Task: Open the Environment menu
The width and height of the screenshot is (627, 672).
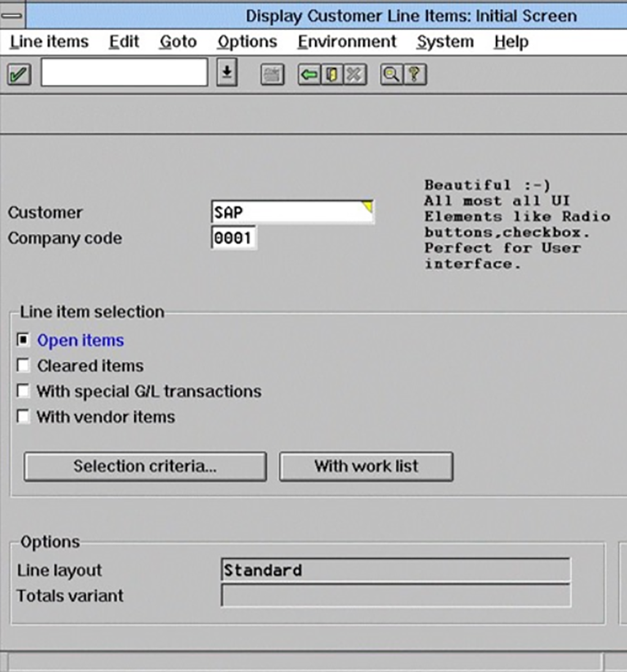Action: (347, 42)
